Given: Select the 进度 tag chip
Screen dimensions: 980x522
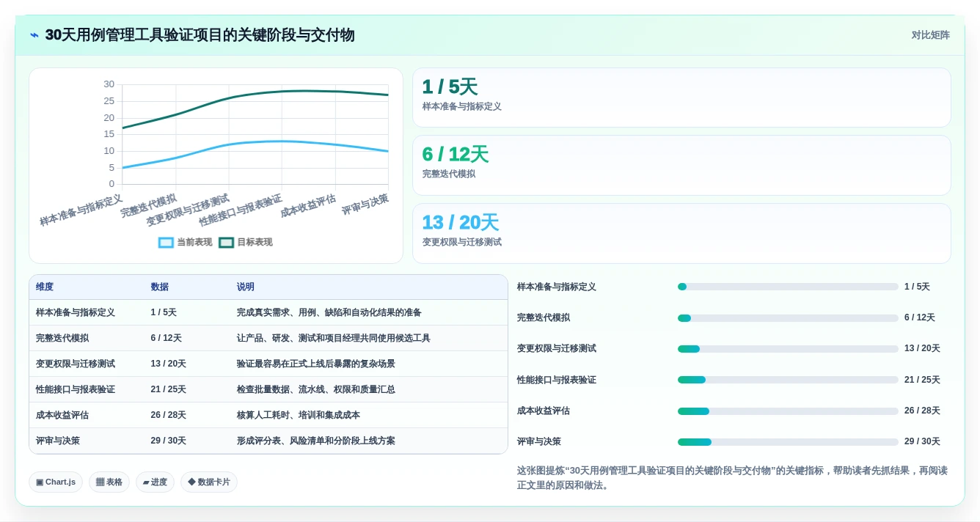Looking at the screenshot, I should click(155, 482).
